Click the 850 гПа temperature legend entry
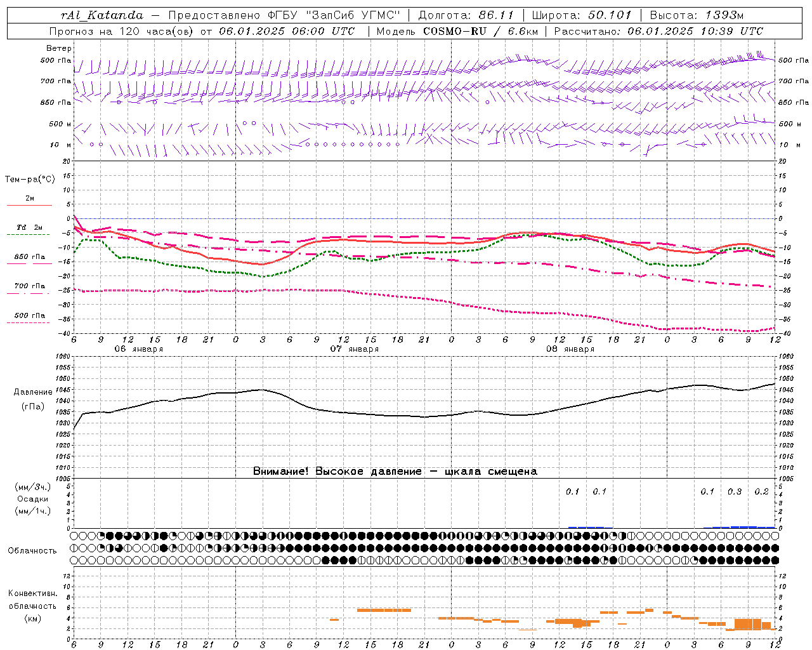812x650 pixels. coord(30,257)
